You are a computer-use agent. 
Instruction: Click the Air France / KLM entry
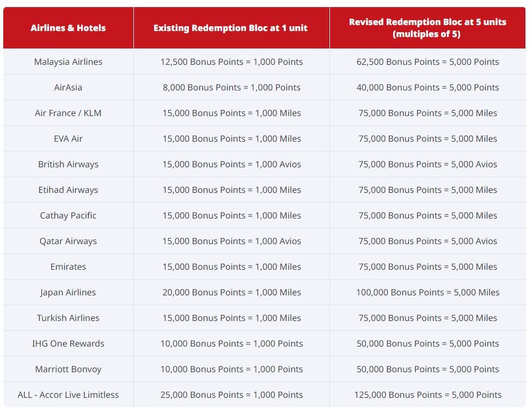[68, 113]
